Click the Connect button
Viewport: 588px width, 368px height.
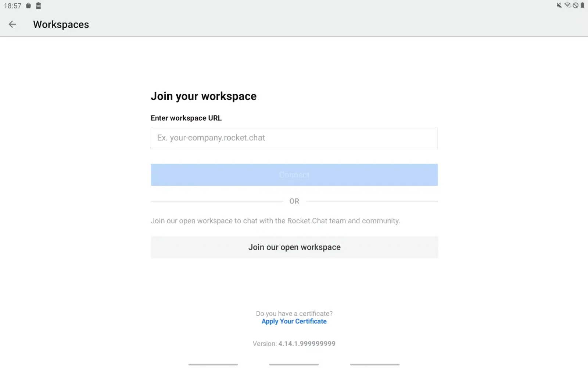[294, 174]
